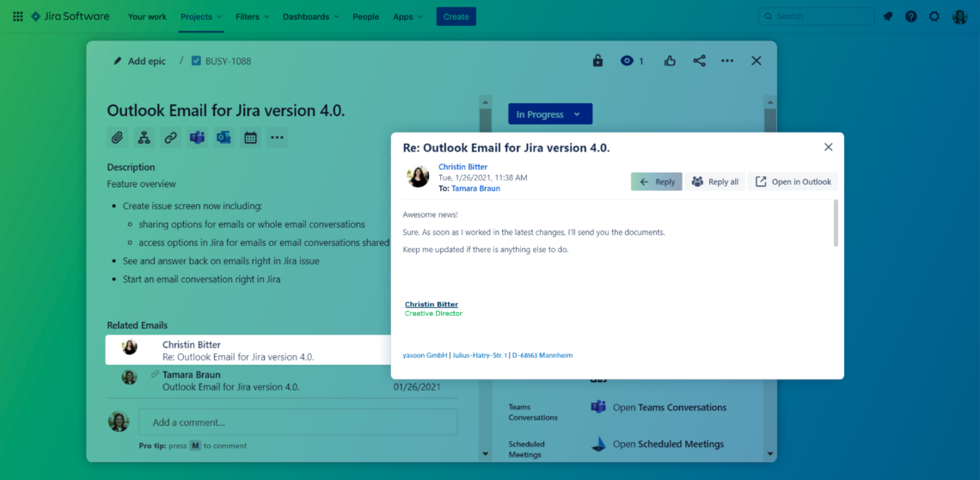Click the Microsoft Teams toolbar icon
The height and width of the screenshot is (480, 980).
(x=198, y=138)
